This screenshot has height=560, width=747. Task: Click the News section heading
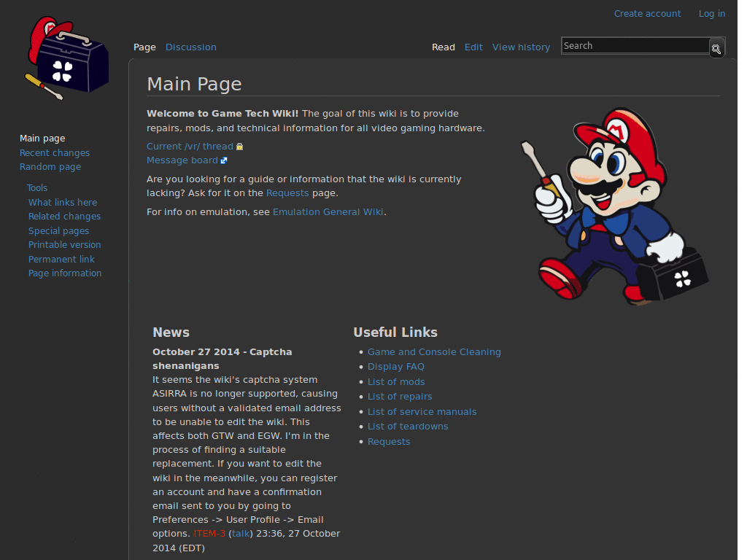(171, 332)
